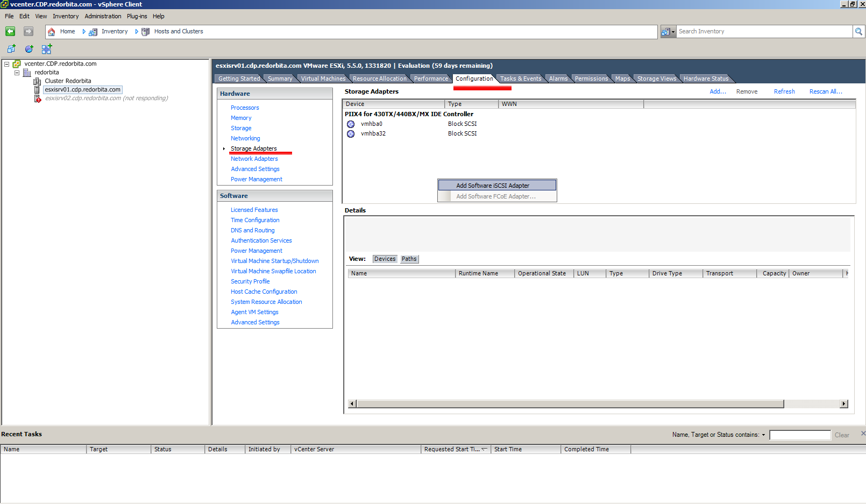Click the New Virtual Machine toolbar icon
The height and width of the screenshot is (504, 866).
tap(11, 49)
